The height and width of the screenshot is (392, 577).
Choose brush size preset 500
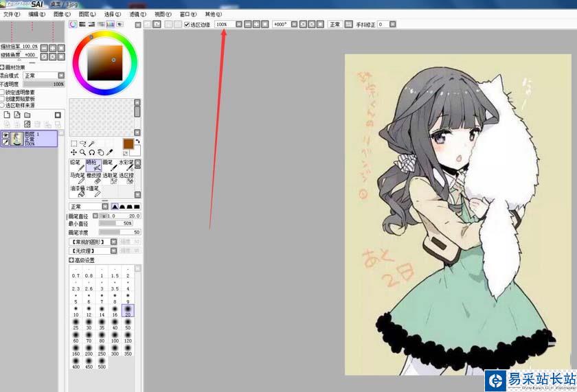[x=102, y=363]
